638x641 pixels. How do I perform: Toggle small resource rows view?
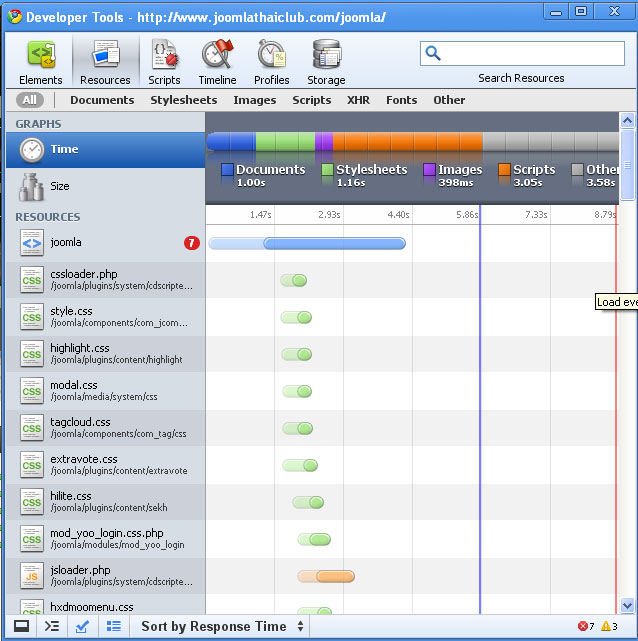click(x=114, y=626)
